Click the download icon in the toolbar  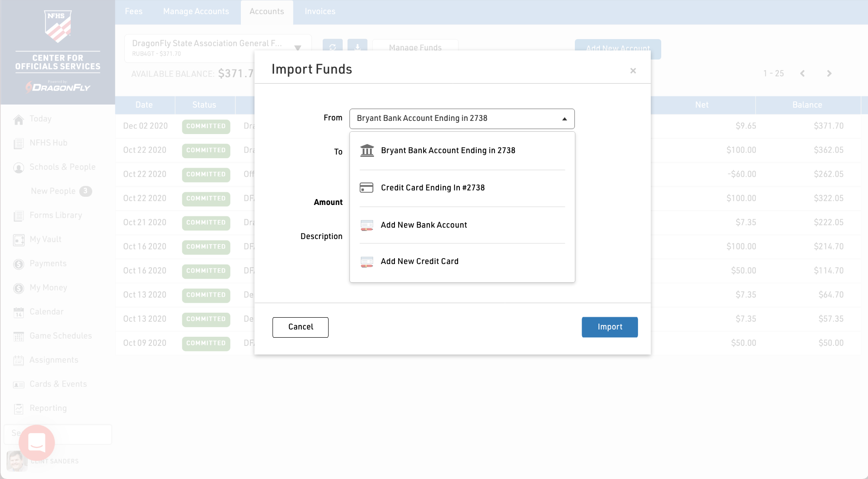coord(358,47)
